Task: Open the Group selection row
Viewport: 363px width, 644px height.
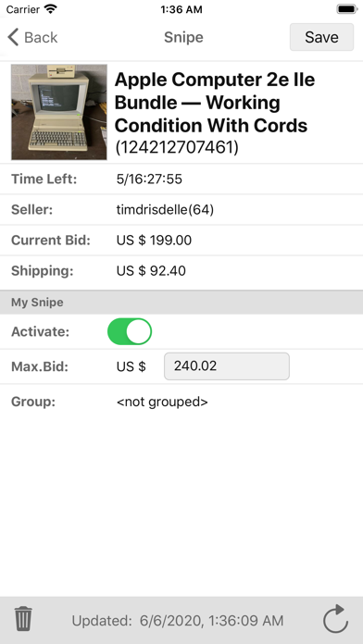Action: [181, 402]
